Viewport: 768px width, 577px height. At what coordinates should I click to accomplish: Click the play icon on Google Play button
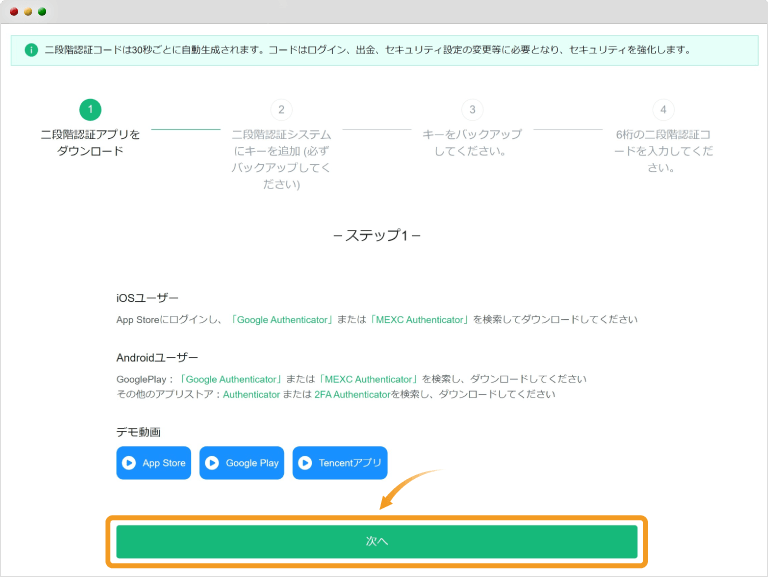pyautogui.click(x=212, y=463)
